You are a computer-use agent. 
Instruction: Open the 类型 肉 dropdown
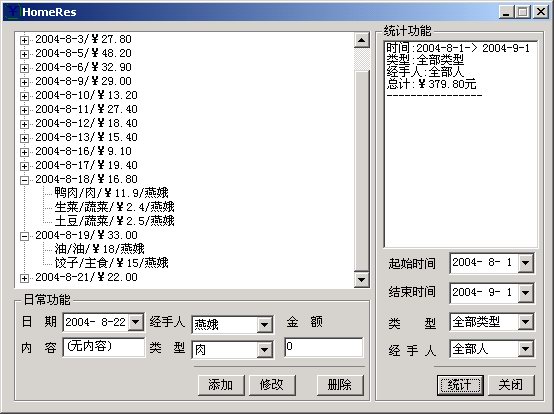pos(265,350)
